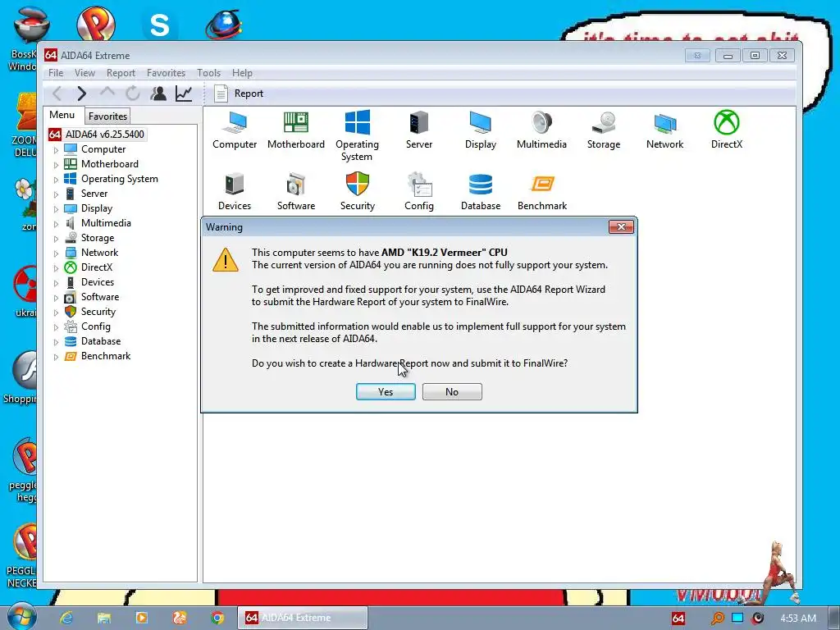Open the Skype desktop shortcut
Viewport: 840px width, 630px height.
(160, 24)
